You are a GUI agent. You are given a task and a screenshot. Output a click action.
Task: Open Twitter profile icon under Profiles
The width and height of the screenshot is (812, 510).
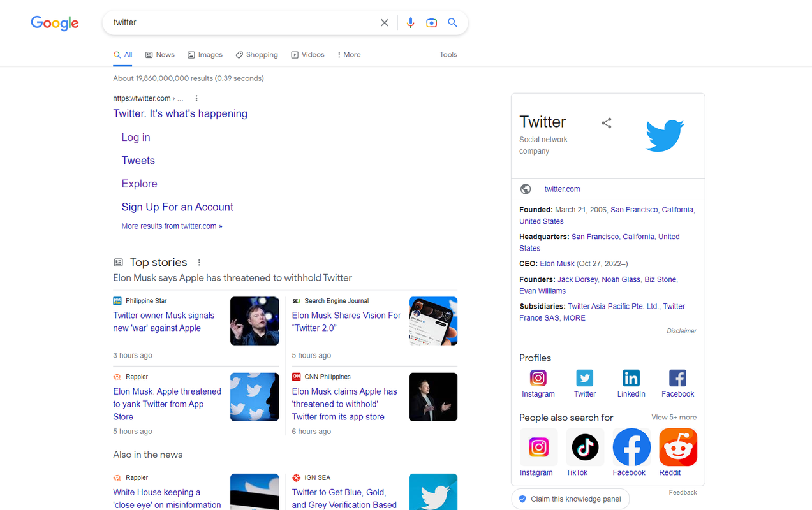[x=585, y=378]
